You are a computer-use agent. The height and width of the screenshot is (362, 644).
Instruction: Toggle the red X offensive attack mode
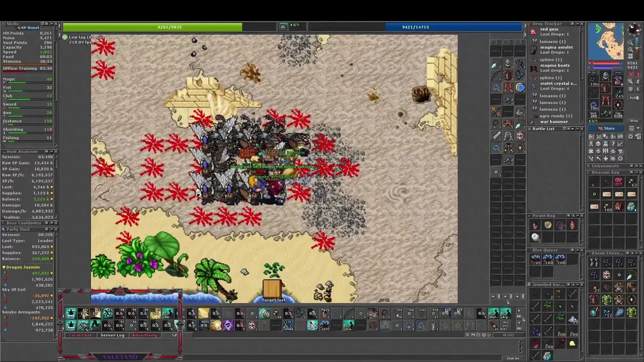pyautogui.click(x=630, y=74)
